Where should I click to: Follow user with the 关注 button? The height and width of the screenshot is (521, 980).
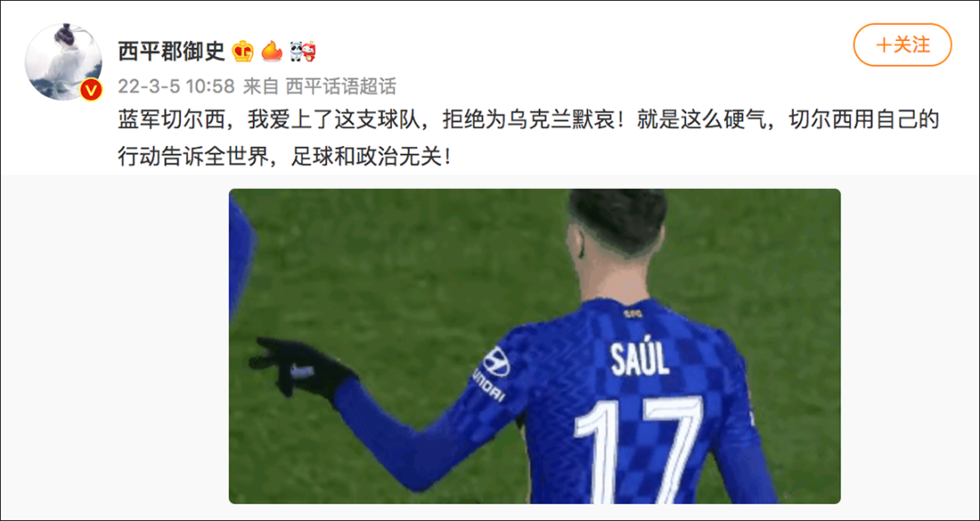point(903,45)
